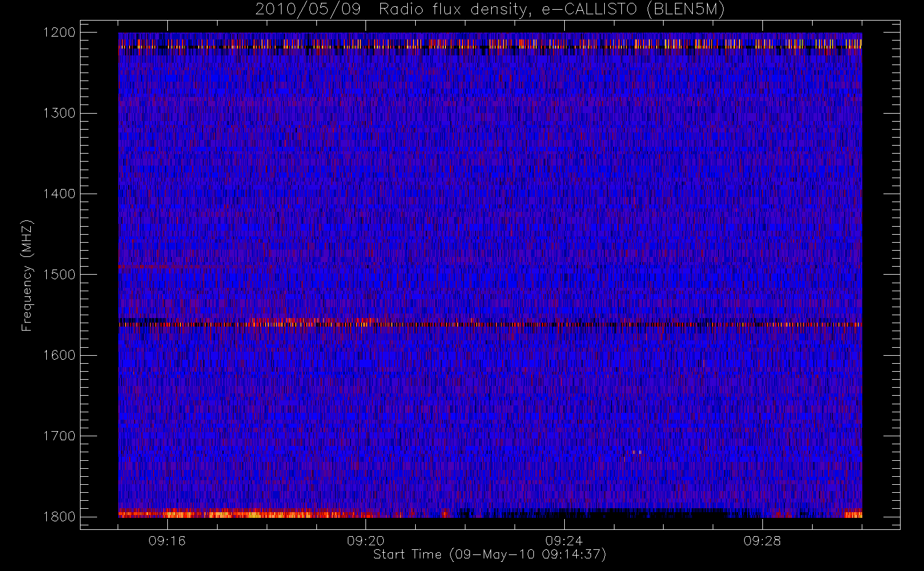This screenshot has width=924, height=571.
Task: Click the '1200' frequency tick label
Action: [59, 33]
